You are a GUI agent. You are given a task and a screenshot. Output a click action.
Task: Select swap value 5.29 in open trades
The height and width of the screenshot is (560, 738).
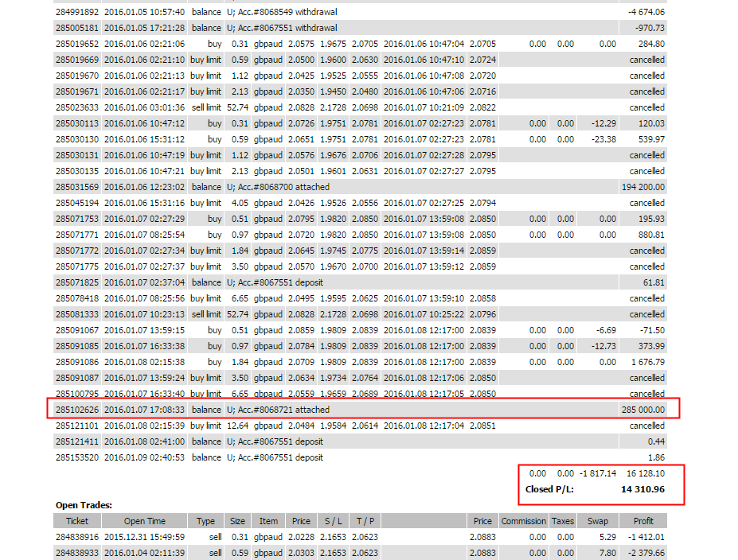click(x=608, y=537)
